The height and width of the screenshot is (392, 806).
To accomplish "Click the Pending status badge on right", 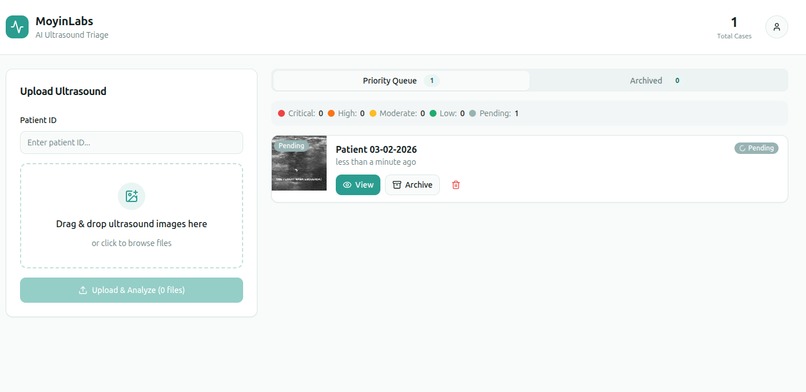I will point(756,148).
